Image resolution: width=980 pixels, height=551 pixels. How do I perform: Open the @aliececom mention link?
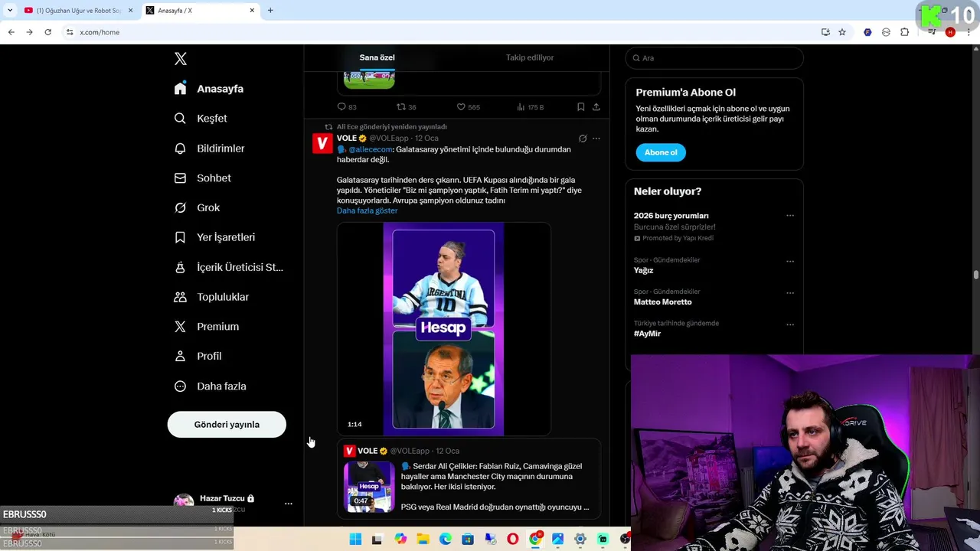pyautogui.click(x=371, y=149)
